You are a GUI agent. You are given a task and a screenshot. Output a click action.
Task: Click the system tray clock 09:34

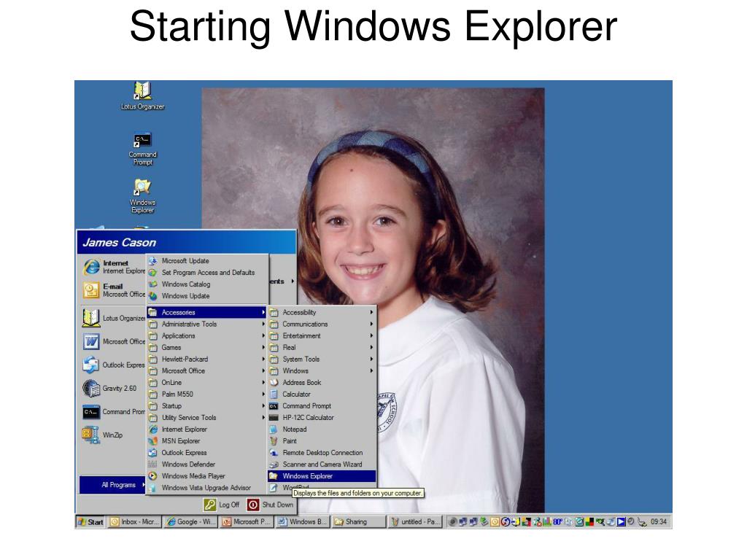pos(659,522)
